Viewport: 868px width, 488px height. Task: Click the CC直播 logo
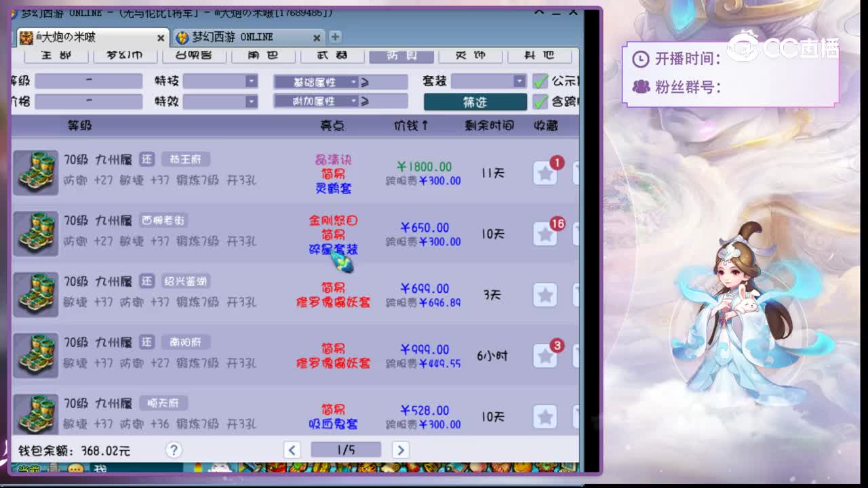[x=783, y=47]
